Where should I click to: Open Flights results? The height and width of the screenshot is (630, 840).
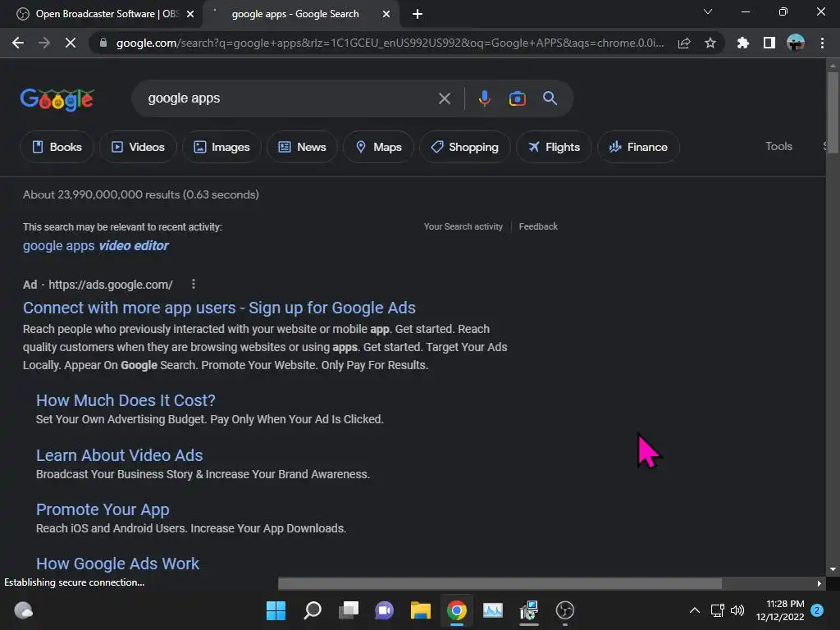(x=554, y=147)
